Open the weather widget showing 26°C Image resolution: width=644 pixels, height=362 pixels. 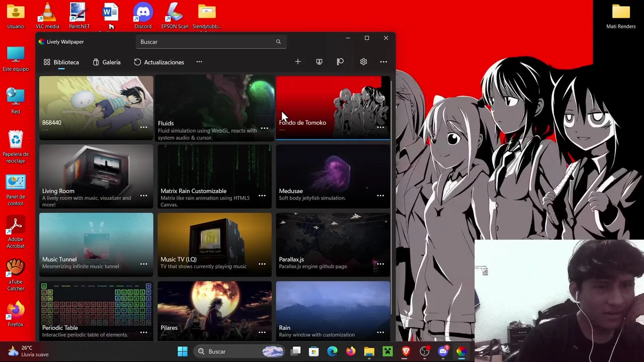tap(28, 351)
